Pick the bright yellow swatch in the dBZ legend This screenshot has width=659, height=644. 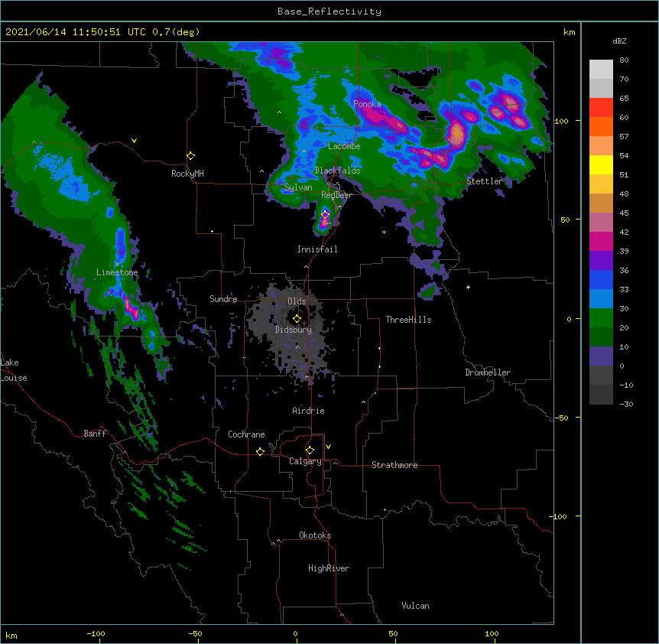click(x=601, y=164)
